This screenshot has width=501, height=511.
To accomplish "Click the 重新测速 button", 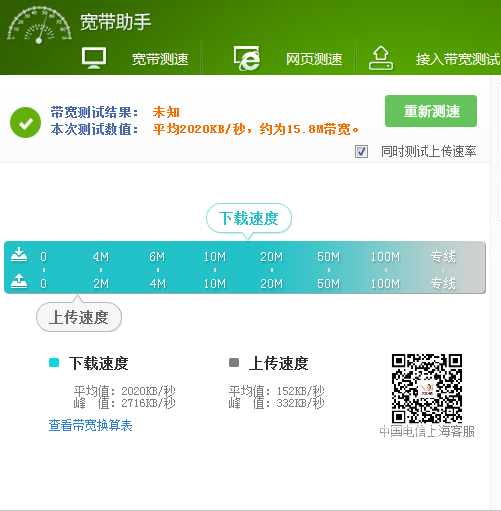I will (431, 111).
